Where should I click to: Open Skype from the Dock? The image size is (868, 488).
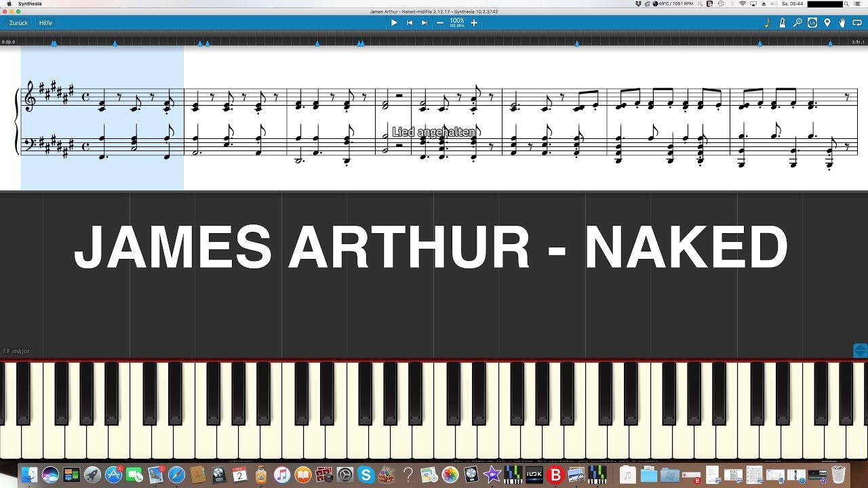[366, 475]
